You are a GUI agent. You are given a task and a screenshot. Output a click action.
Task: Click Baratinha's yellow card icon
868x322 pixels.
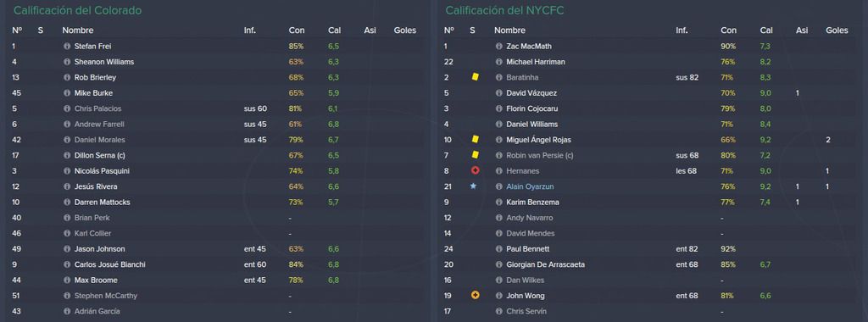click(x=475, y=77)
